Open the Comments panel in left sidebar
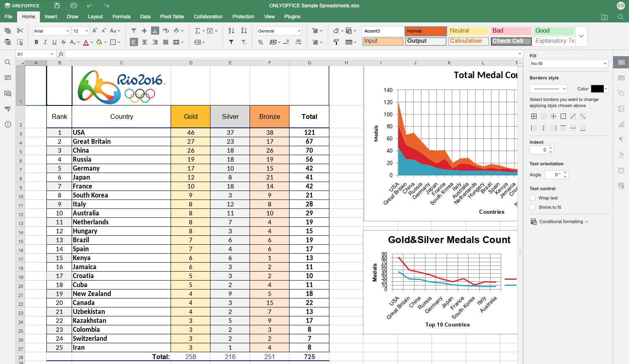Screen dimensions: 629x364 point(8,78)
